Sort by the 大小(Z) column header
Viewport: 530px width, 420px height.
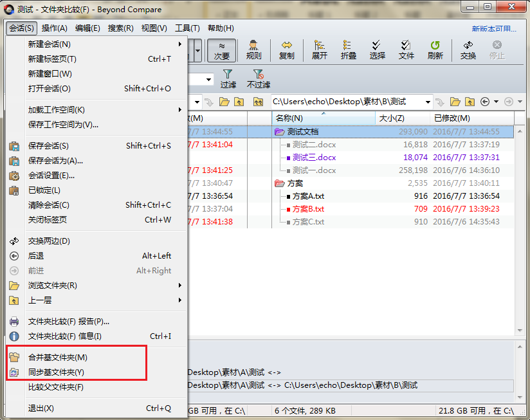392,118
